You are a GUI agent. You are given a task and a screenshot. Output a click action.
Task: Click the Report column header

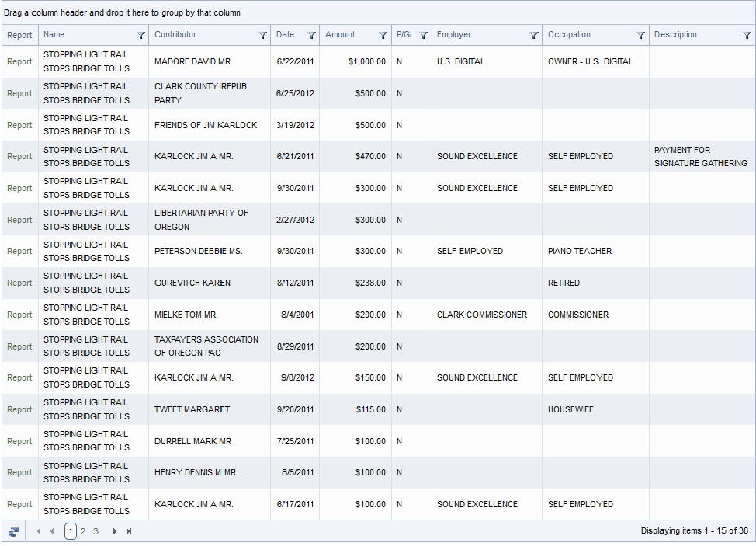click(19, 35)
